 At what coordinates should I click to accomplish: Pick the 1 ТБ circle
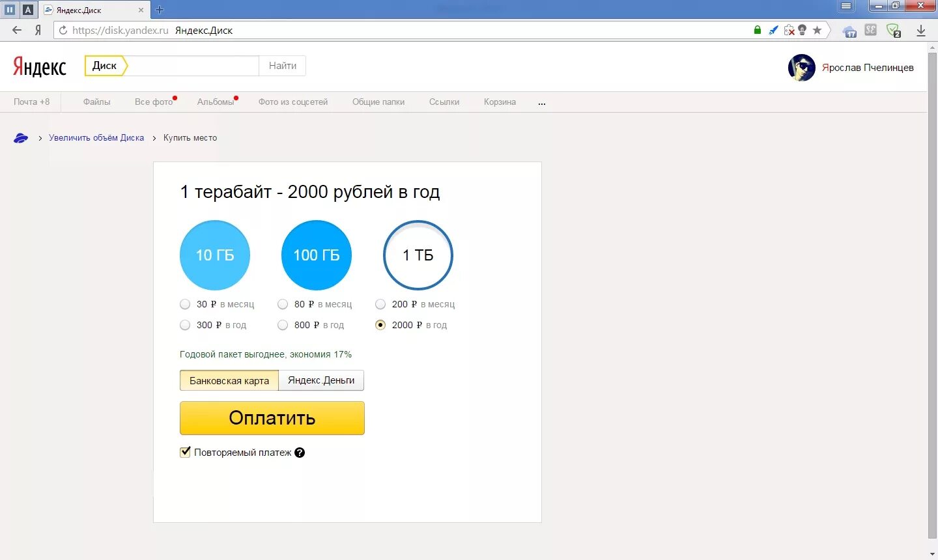point(418,255)
